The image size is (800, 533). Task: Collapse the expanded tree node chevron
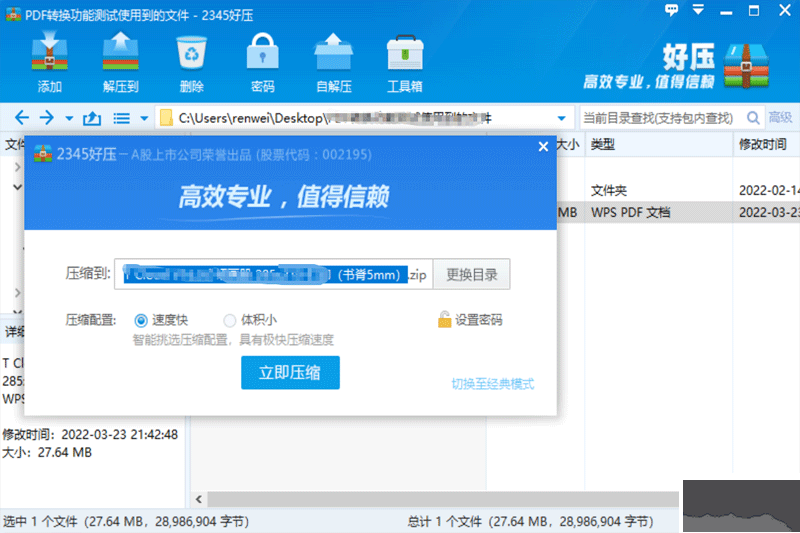[17, 187]
